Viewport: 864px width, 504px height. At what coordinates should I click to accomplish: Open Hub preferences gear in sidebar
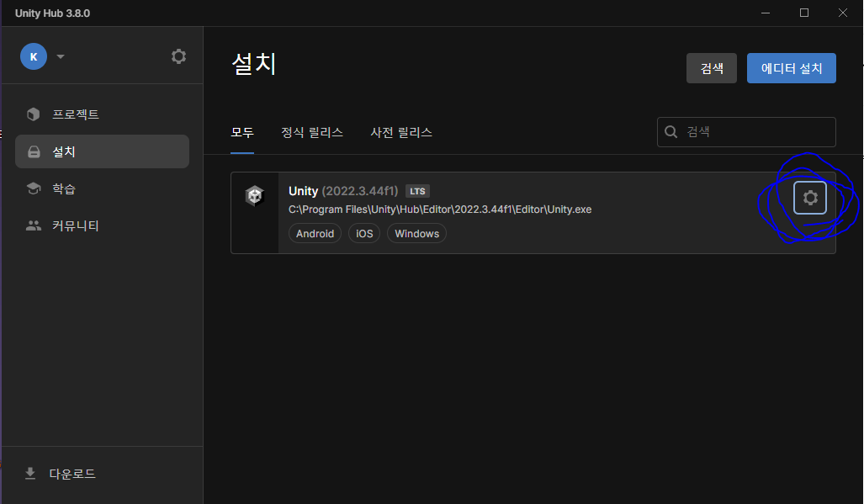(178, 56)
